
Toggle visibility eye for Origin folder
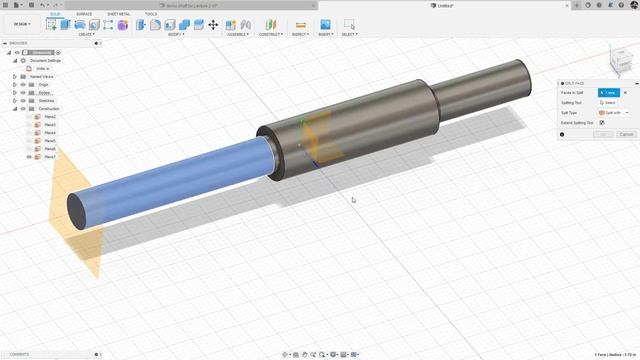coord(23,84)
